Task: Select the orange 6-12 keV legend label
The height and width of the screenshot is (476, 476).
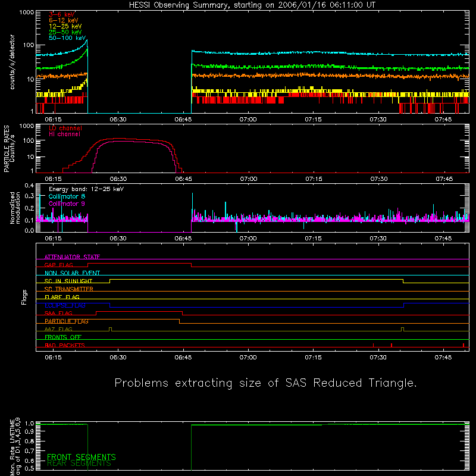Action: [x=64, y=20]
